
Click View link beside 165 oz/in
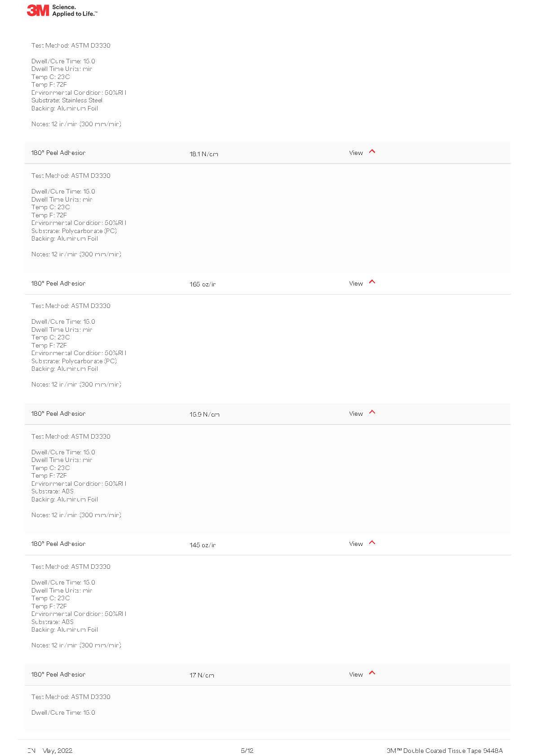click(356, 284)
